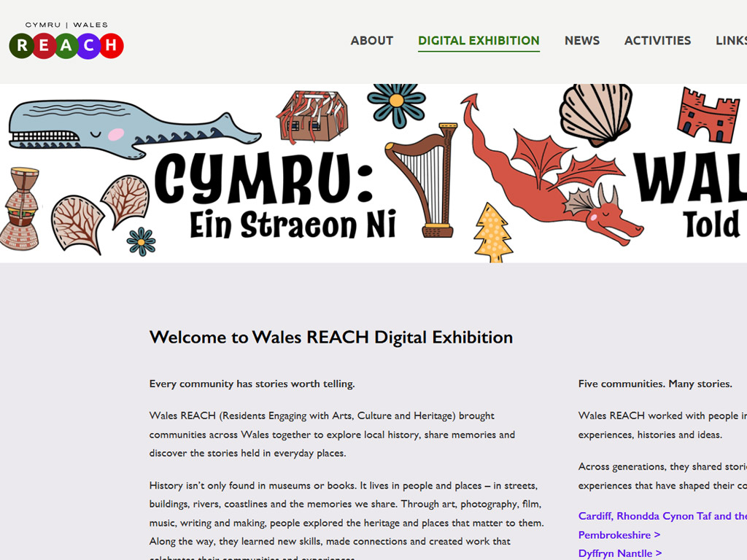Go to the News page
The height and width of the screenshot is (560, 747).
coord(582,41)
